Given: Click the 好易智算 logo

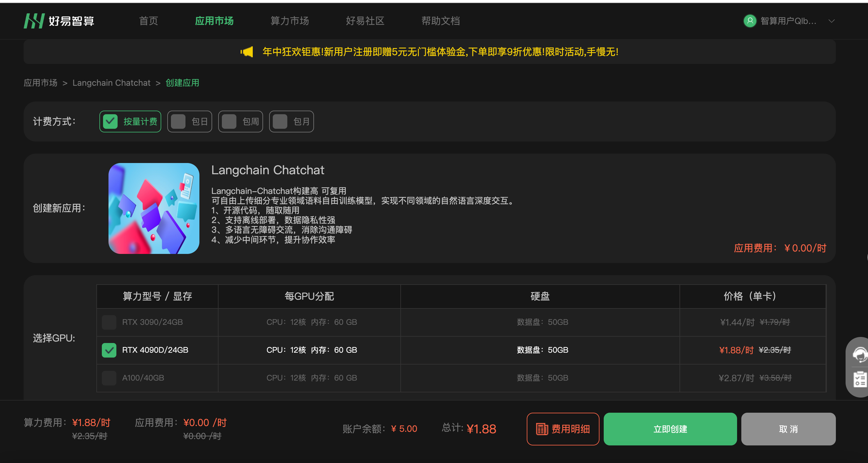Looking at the screenshot, I should coord(59,21).
